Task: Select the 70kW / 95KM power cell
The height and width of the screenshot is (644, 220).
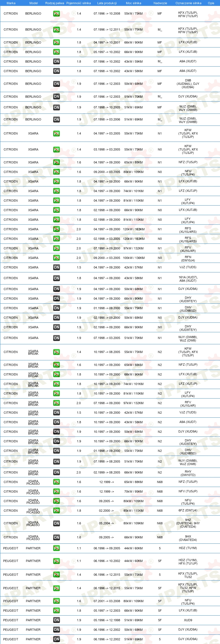Action: (x=134, y=491)
